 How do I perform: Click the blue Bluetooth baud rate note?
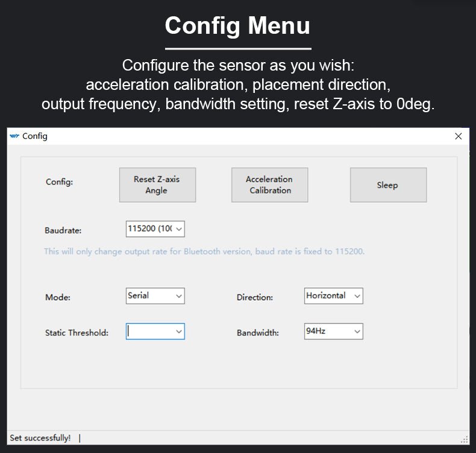point(204,251)
